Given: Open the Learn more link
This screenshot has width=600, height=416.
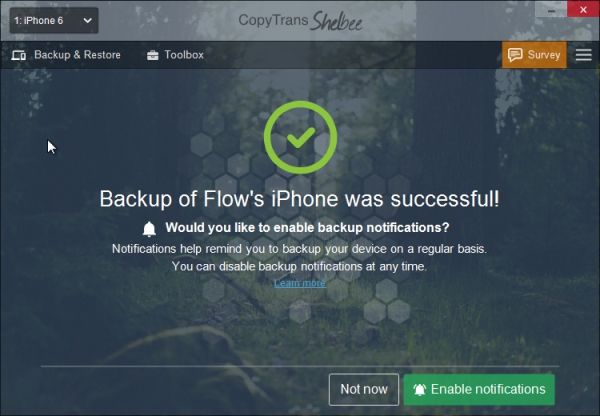Looking at the screenshot, I should (300, 283).
